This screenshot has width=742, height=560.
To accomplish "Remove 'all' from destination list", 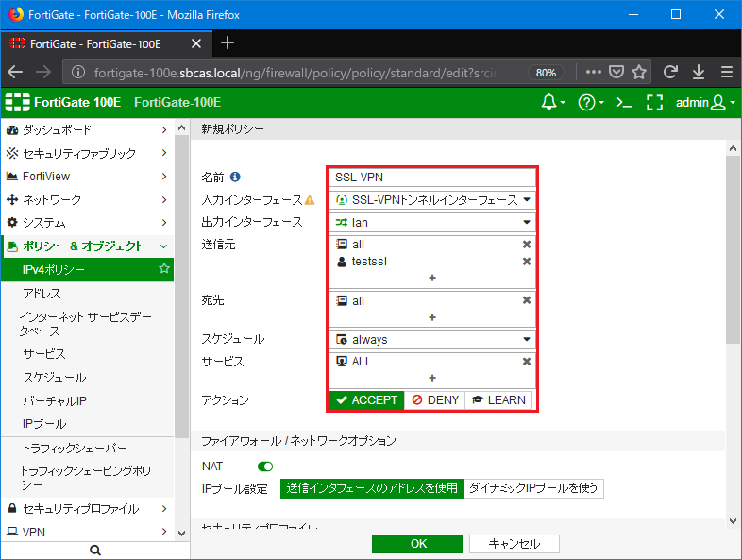I will pos(526,300).
